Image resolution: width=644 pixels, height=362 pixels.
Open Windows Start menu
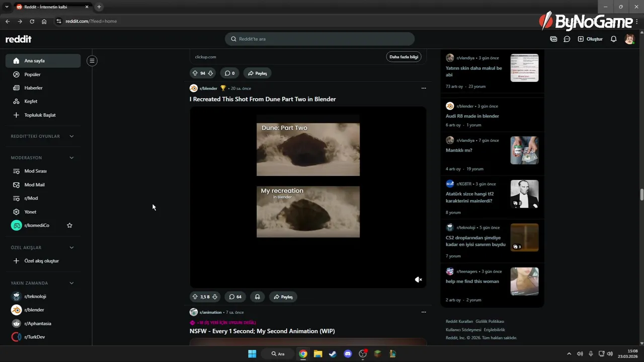252,354
